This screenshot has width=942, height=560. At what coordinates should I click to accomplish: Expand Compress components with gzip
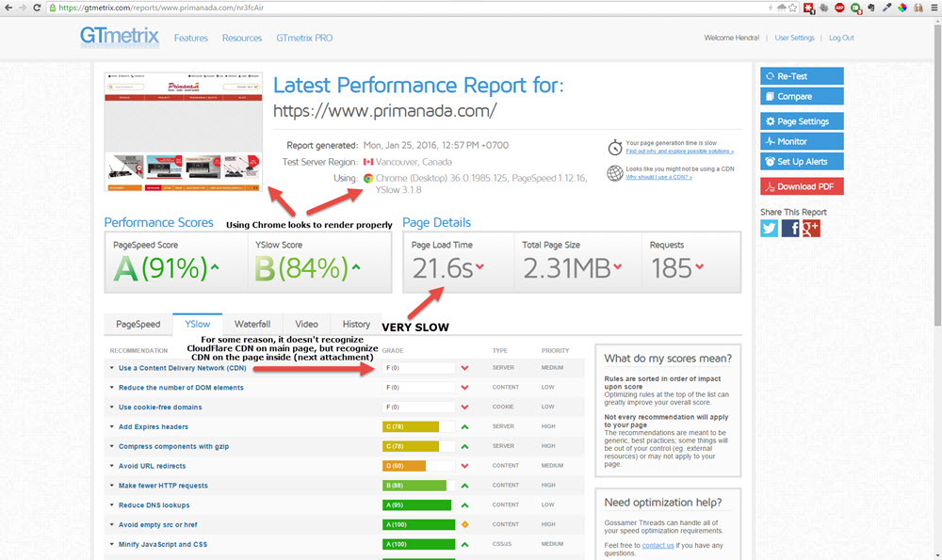point(173,446)
